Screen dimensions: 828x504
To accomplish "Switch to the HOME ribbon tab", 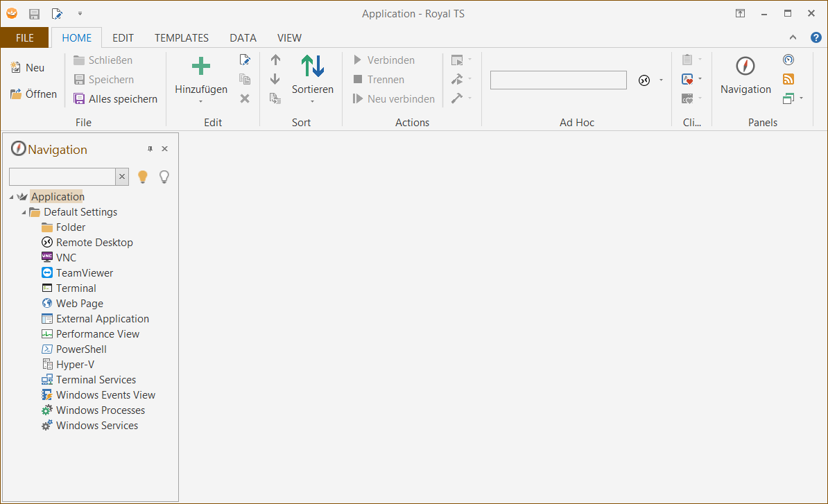I will click(76, 38).
